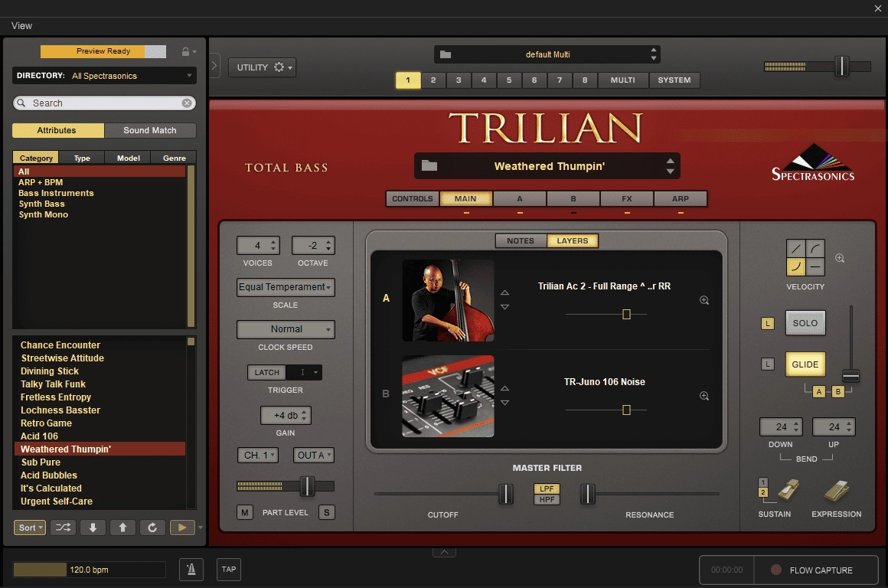Open the SYSTEM page

pyautogui.click(x=674, y=80)
